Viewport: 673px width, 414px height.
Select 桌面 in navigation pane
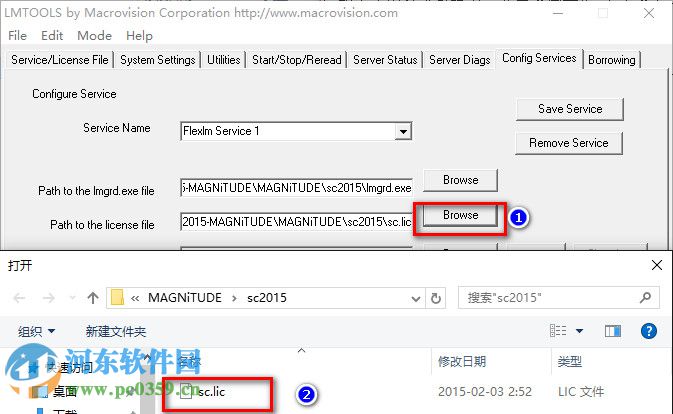pyautogui.click(x=64, y=391)
